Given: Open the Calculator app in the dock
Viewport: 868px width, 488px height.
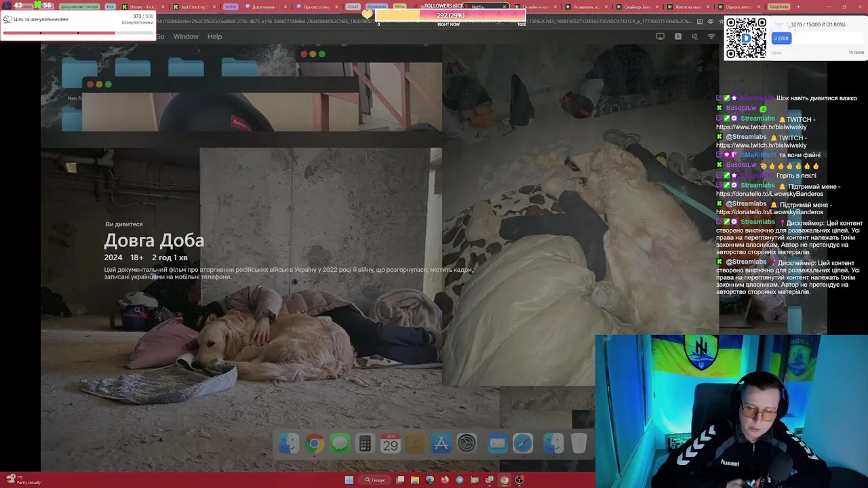Looking at the screenshot, I should pos(365,444).
